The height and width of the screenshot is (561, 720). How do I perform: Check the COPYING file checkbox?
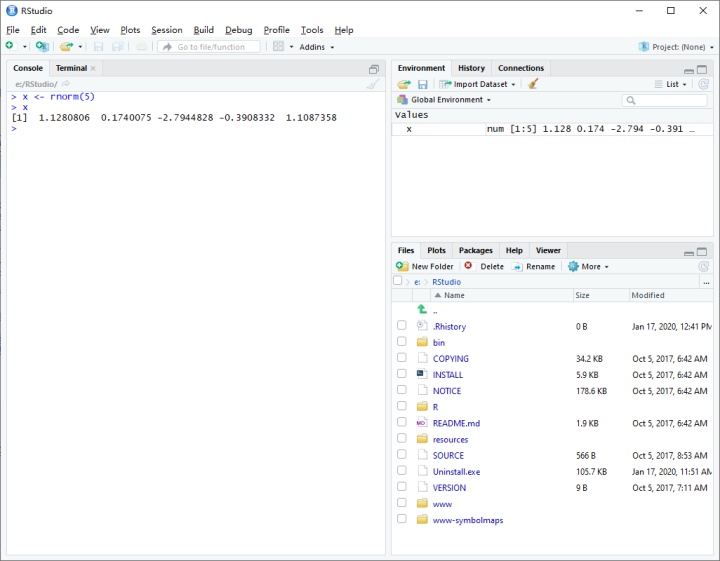point(402,358)
